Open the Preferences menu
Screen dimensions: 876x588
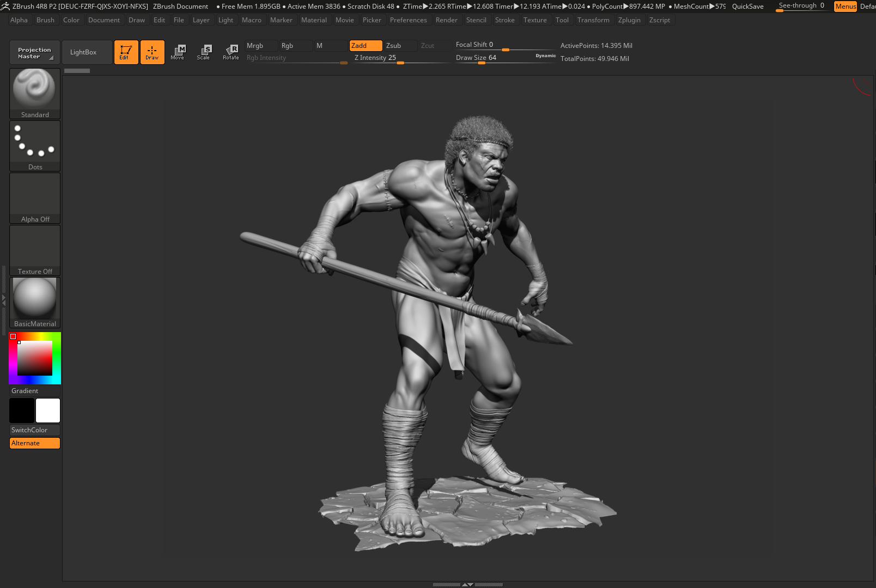click(x=409, y=20)
